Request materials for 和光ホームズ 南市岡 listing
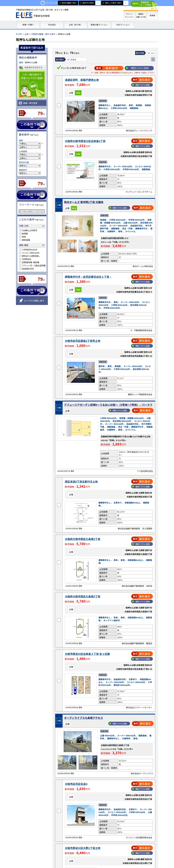The image size is (174, 868). click(x=143, y=208)
